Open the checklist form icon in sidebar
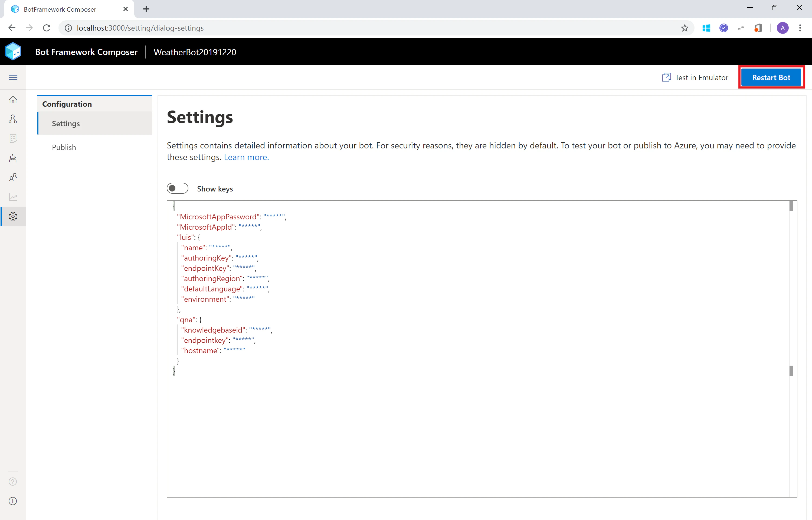The height and width of the screenshot is (520, 812). 13,138
